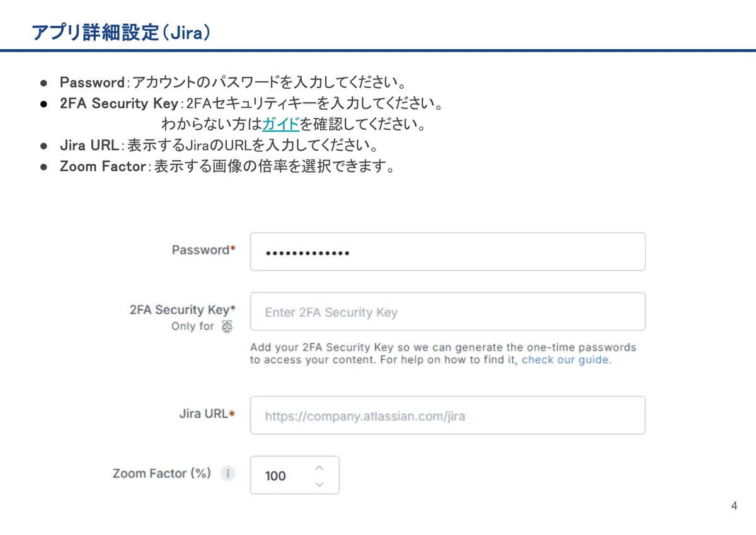Screen dimensions: 756x535
Task: Decrease Zoom Factor with down arrow
Action: [x=319, y=484]
